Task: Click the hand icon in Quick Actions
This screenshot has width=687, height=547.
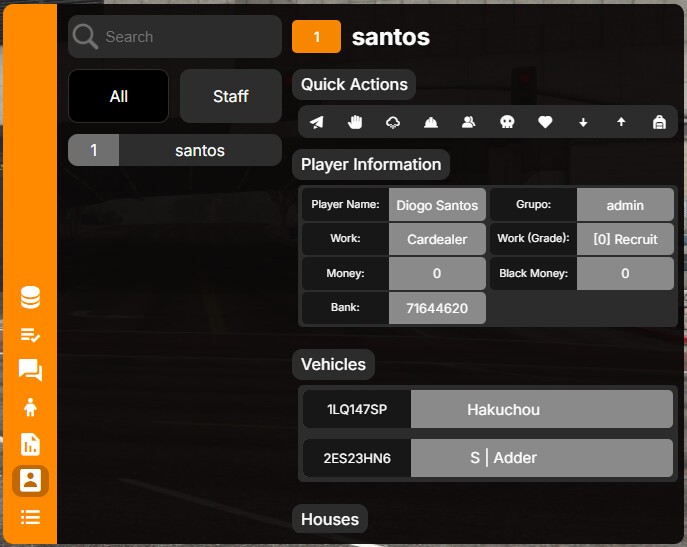Action: click(x=355, y=122)
